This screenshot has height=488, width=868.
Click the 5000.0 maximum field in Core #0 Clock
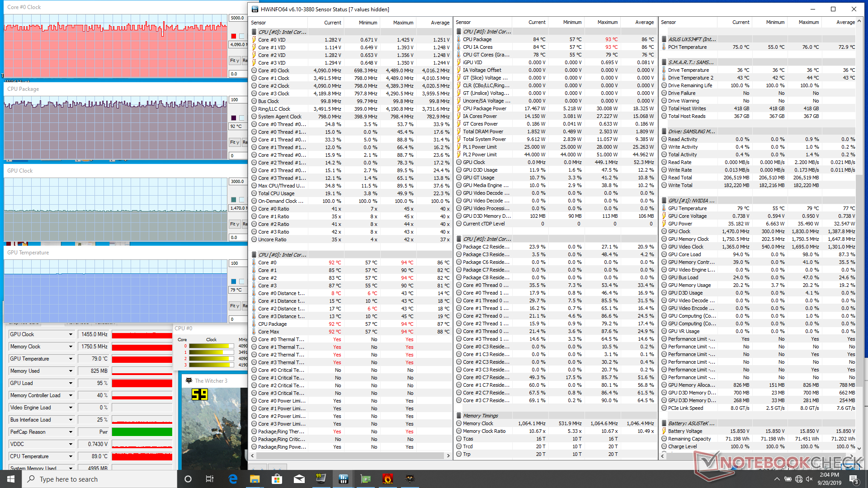click(x=238, y=18)
